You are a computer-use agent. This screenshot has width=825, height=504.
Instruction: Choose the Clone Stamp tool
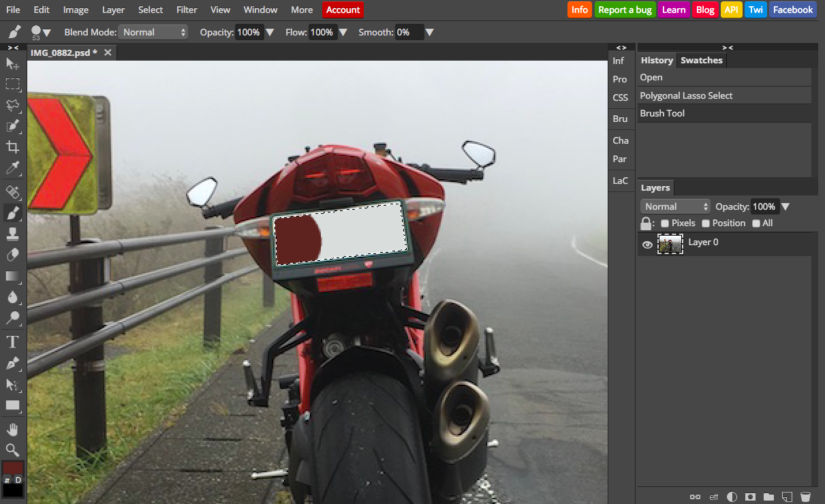(12, 234)
